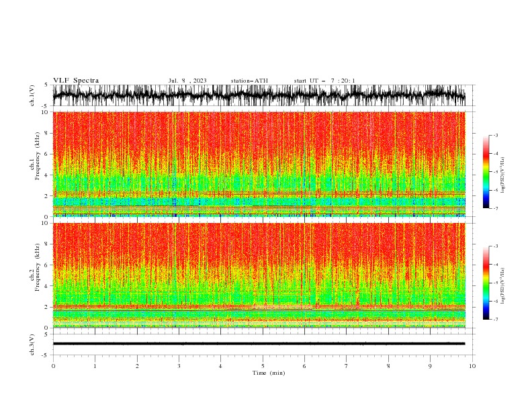532x411 pixels.
Task: Click the "-7" value on ch.2 colorbar
Action: click(495, 319)
